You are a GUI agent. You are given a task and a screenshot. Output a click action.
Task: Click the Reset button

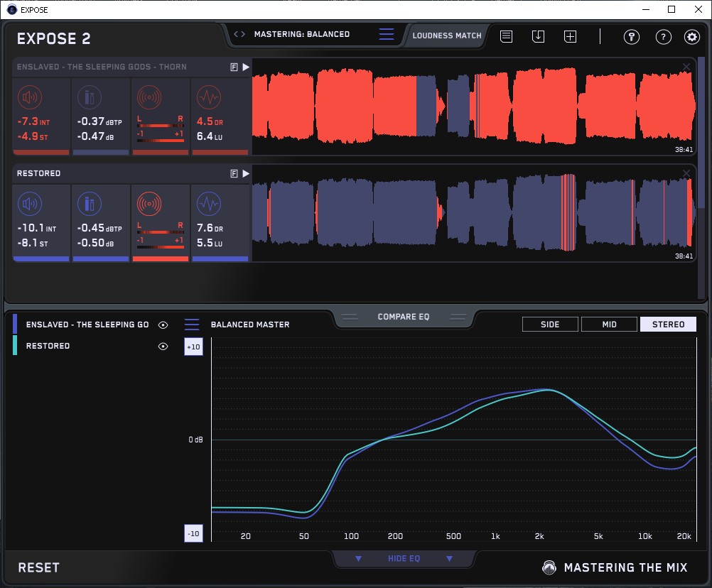coord(38,567)
